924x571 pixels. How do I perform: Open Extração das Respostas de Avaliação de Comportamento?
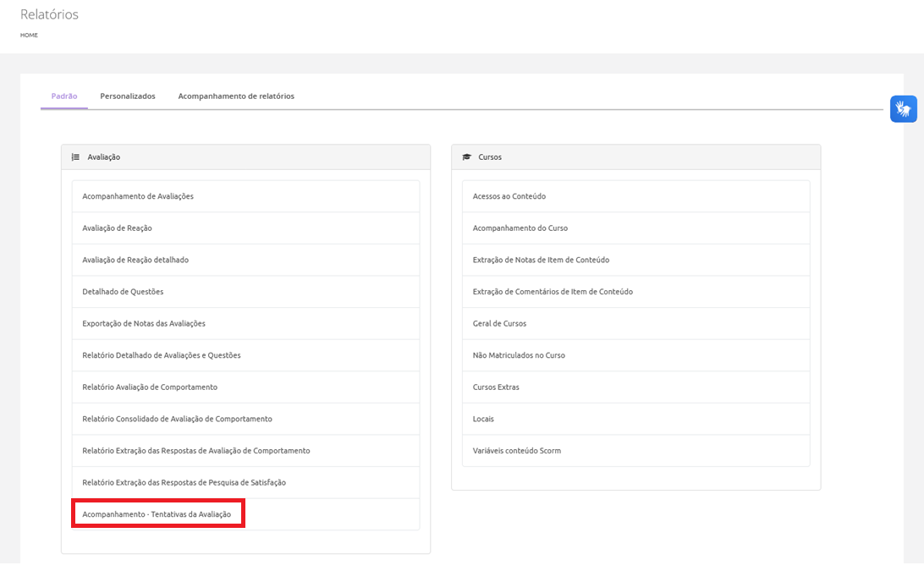coord(245,451)
